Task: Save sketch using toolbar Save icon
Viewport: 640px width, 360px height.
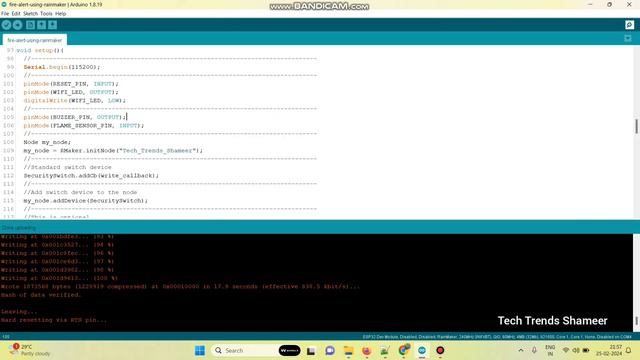Action: tap(52, 25)
